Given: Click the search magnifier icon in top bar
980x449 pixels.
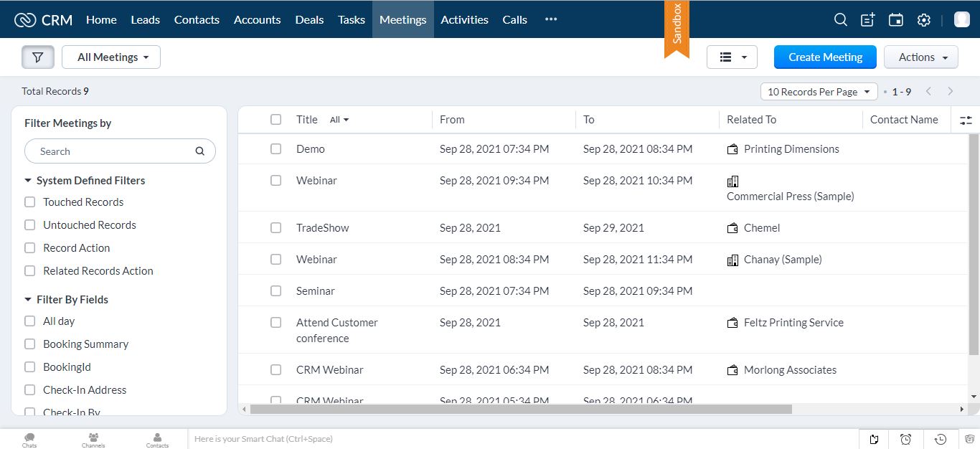Looking at the screenshot, I should tap(840, 20).
